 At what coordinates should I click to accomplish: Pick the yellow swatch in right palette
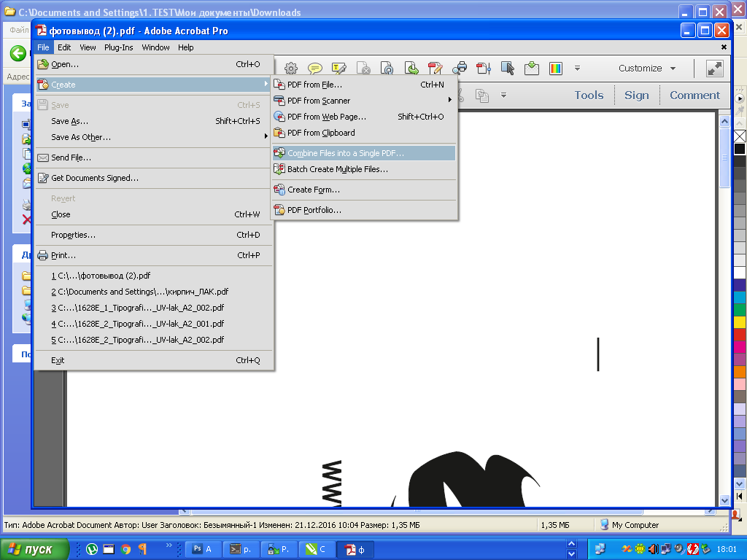coord(740,322)
